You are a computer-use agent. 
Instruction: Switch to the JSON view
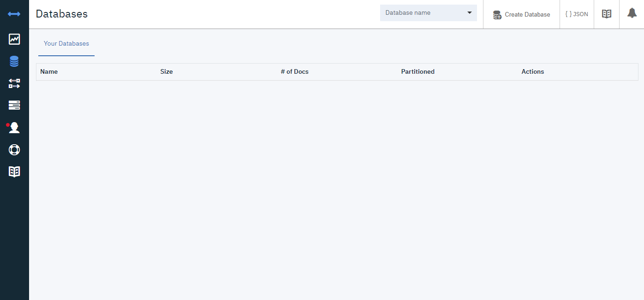coord(577,14)
